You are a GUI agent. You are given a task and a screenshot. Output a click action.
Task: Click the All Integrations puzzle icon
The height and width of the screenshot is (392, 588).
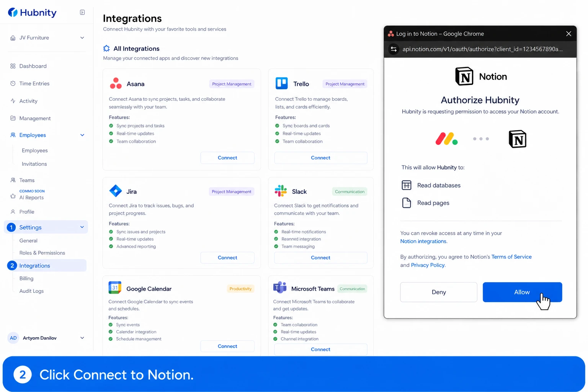point(106,49)
